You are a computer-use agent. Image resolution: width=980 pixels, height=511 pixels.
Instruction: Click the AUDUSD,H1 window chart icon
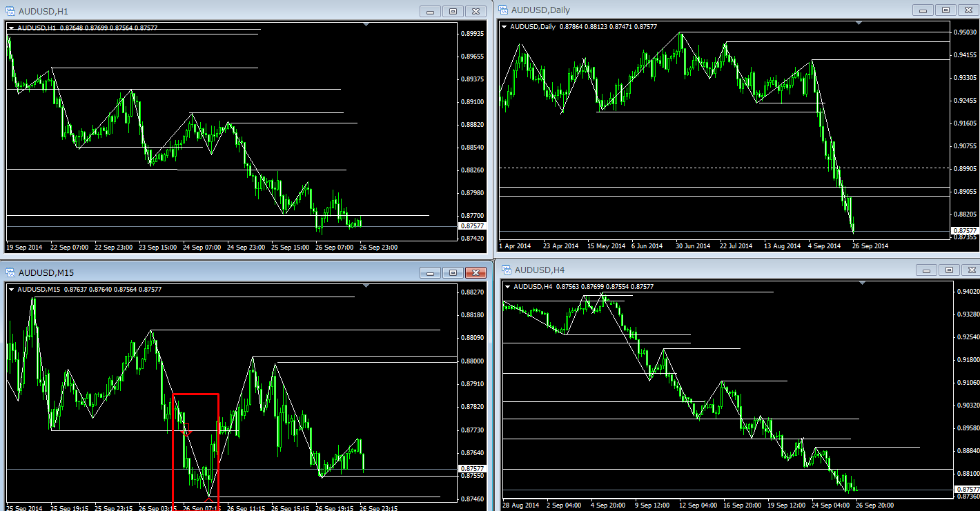(x=10, y=11)
